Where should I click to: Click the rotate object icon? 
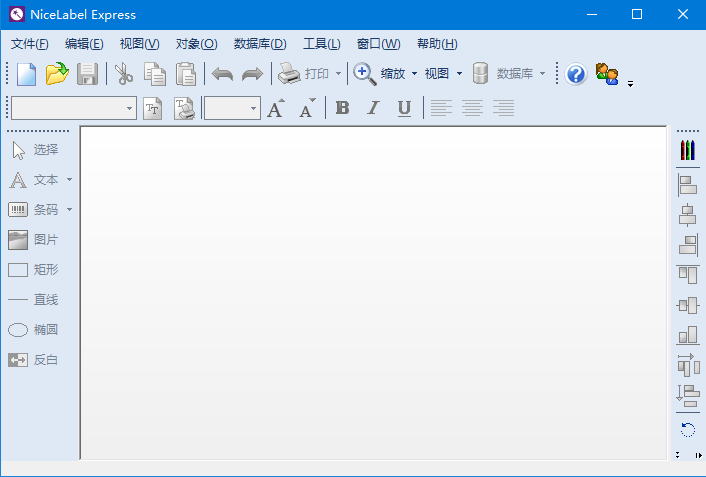pos(688,429)
